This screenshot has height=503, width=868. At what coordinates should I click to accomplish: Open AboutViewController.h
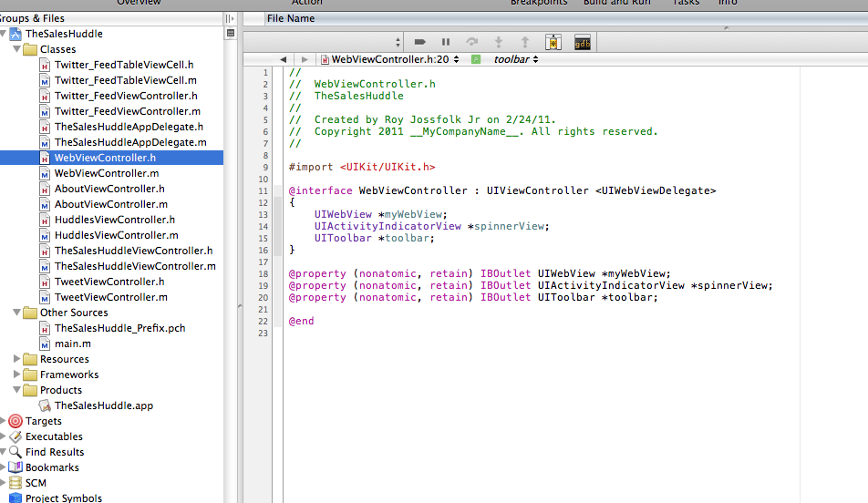pyautogui.click(x=109, y=189)
